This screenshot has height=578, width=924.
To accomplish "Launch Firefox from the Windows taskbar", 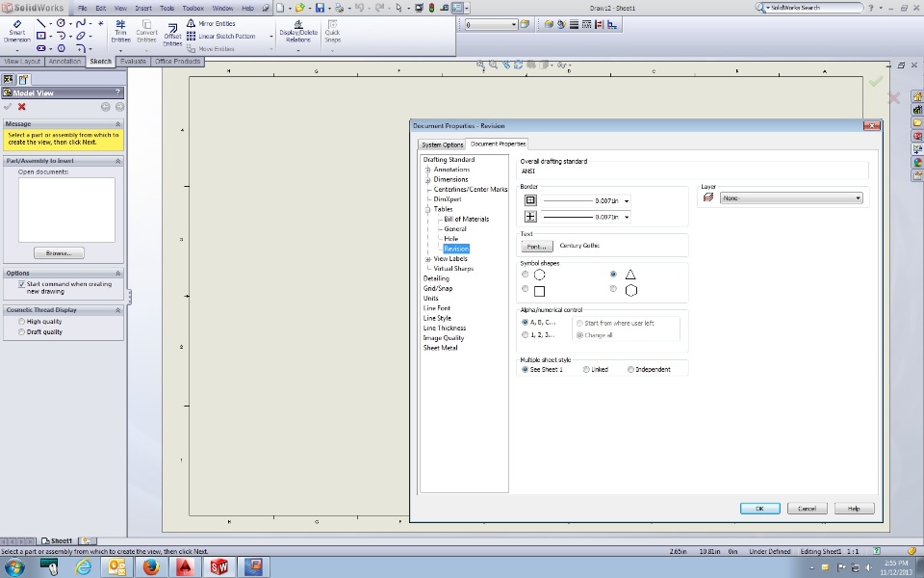I will 151,566.
